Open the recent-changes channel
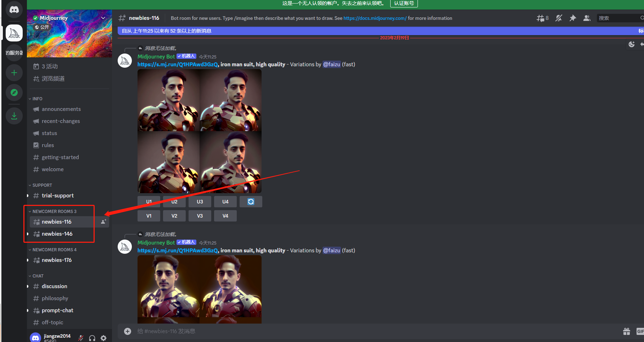 pyautogui.click(x=69, y=121)
